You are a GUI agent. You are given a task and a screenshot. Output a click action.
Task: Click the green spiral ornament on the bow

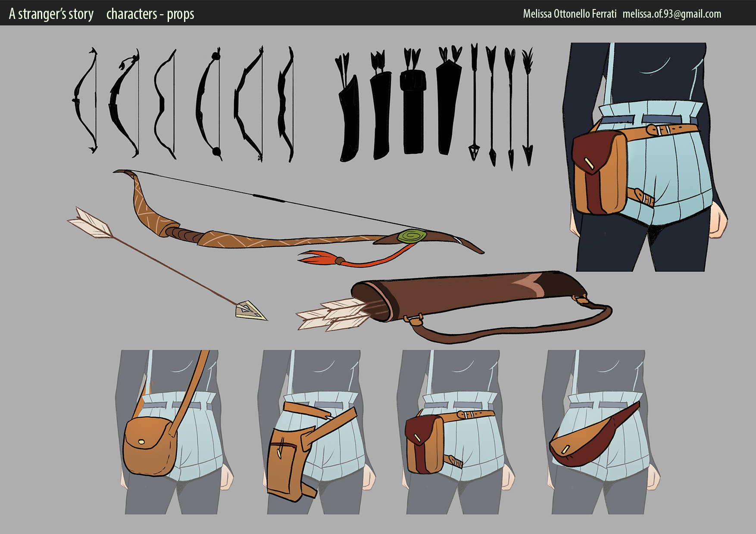(412, 236)
